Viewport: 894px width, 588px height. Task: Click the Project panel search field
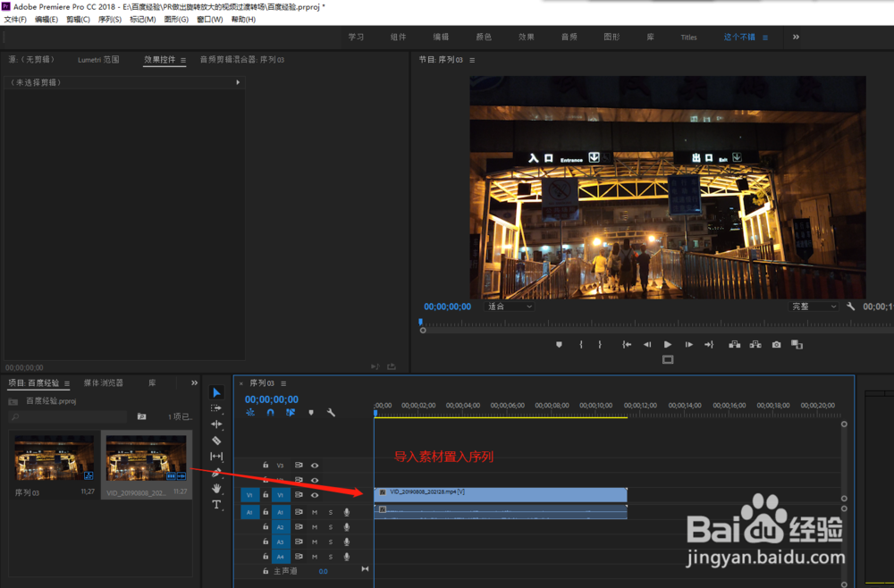click(68, 417)
